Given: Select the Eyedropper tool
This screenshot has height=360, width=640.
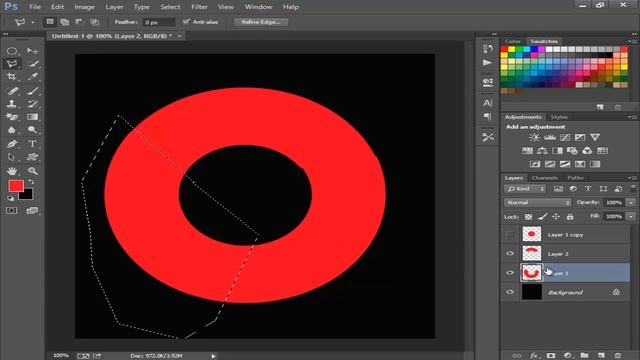Looking at the screenshot, I should 33,77.
